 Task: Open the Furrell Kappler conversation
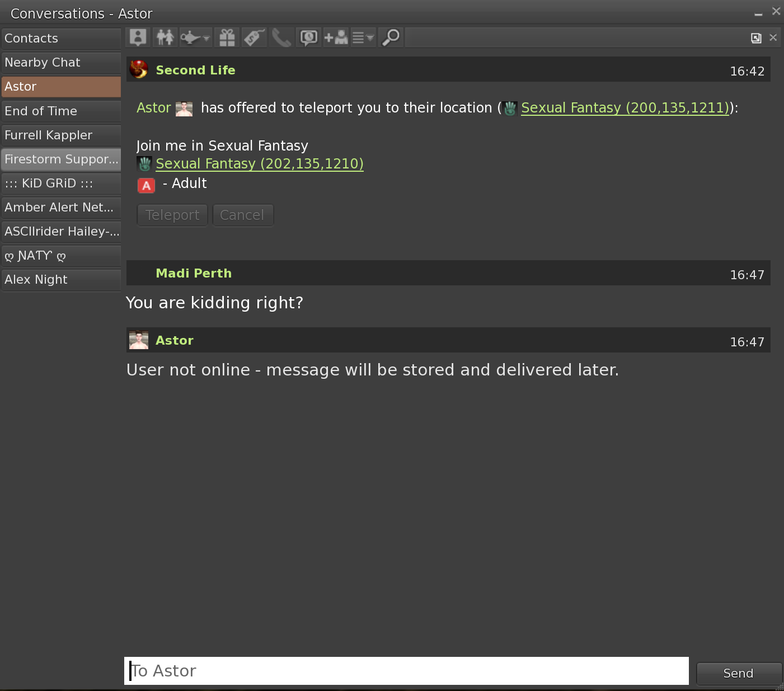61,135
